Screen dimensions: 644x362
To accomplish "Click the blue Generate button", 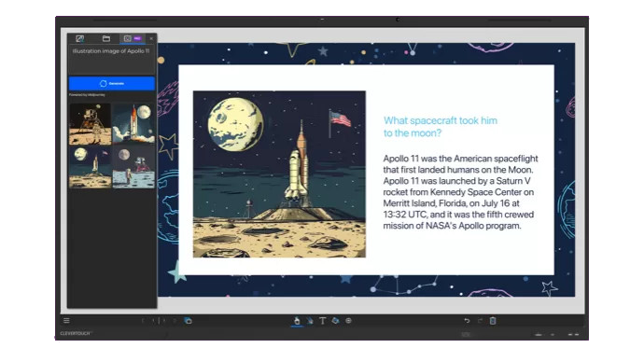I will (x=112, y=83).
